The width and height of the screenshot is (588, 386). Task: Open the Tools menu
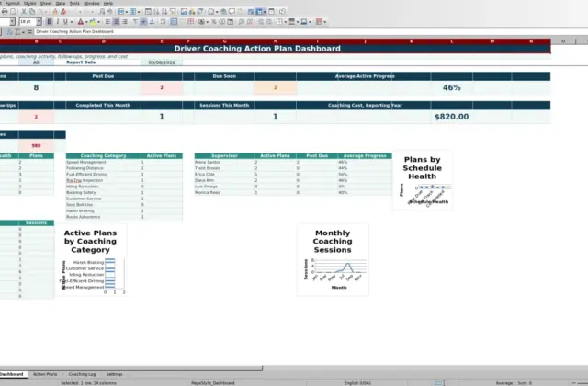(74, 3)
